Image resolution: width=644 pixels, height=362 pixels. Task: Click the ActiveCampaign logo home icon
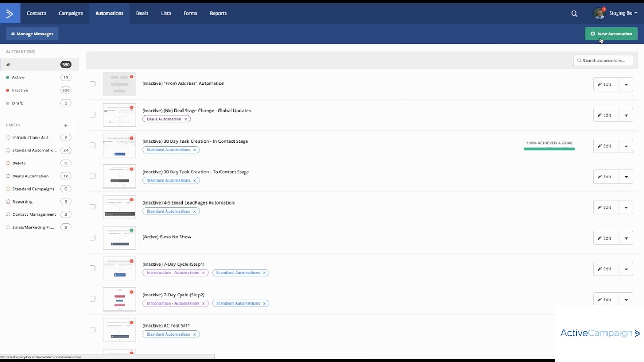pos(10,13)
